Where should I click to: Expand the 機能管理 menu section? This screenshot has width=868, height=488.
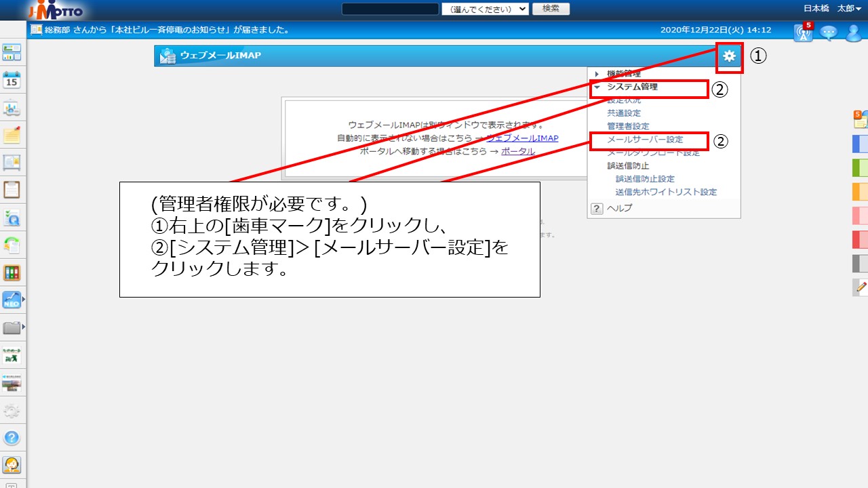(597, 74)
